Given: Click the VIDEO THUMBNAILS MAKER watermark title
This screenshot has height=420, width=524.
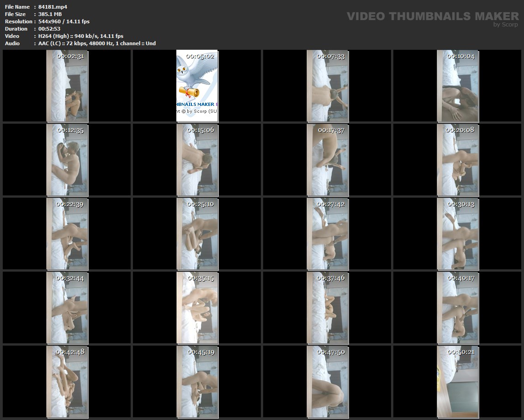Looking at the screenshot, I should (x=432, y=16).
